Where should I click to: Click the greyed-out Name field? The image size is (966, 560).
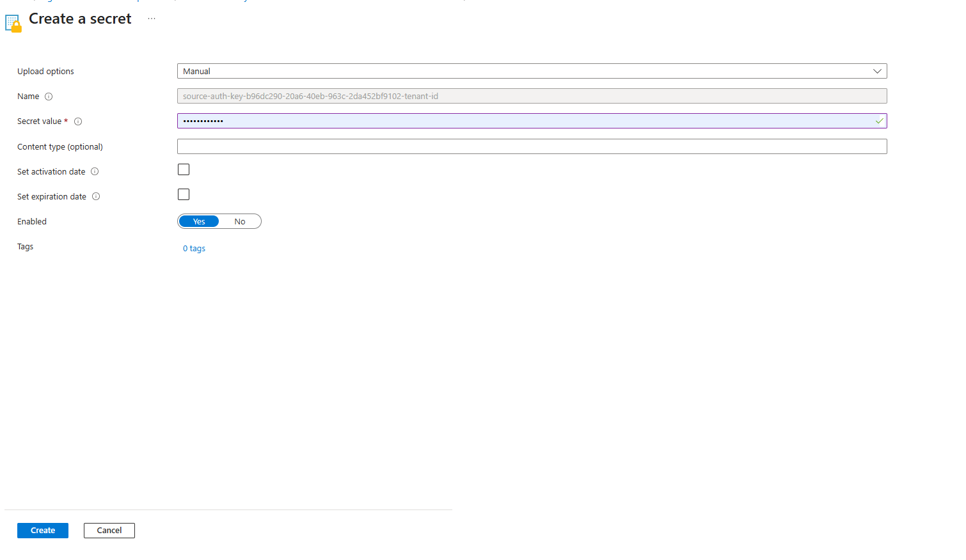(531, 96)
